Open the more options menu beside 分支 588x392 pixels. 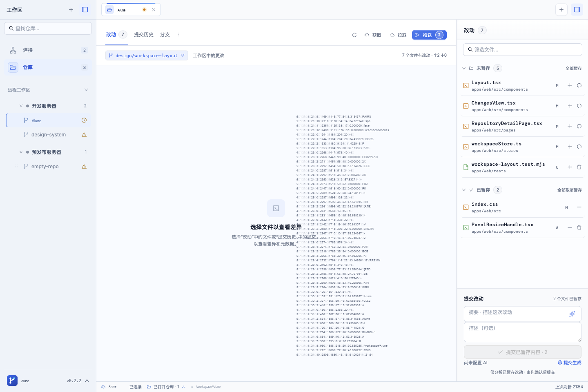[x=179, y=35]
